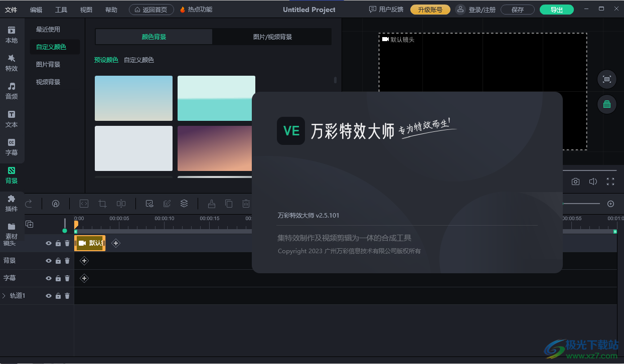Delete the 镜头 track with trash icon
This screenshot has height=364, width=624.
click(x=67, y=243)
